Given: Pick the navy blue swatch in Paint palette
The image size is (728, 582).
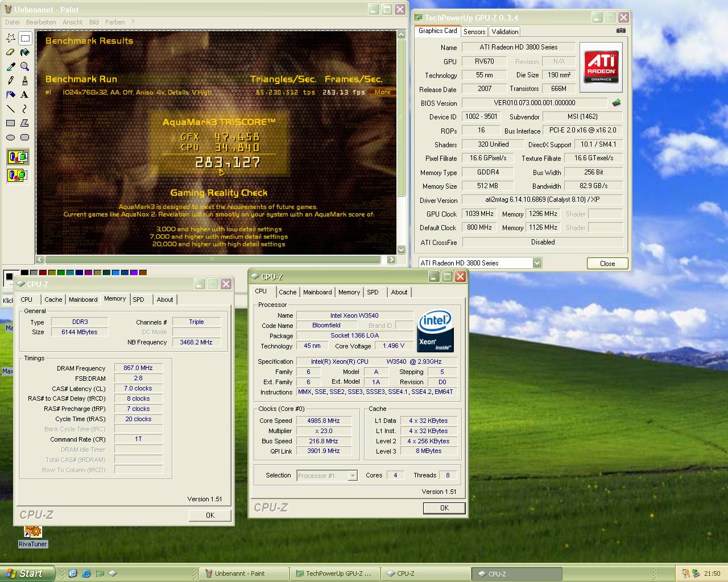Looking at the screenshot, I should tap(79, 273).
